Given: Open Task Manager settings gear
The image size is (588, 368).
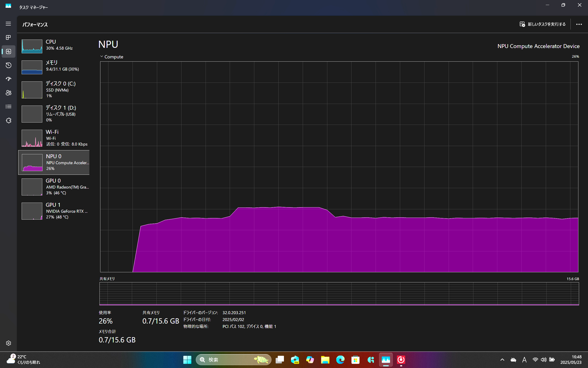Looking at the screenshot, I should (x=8, y=343).
